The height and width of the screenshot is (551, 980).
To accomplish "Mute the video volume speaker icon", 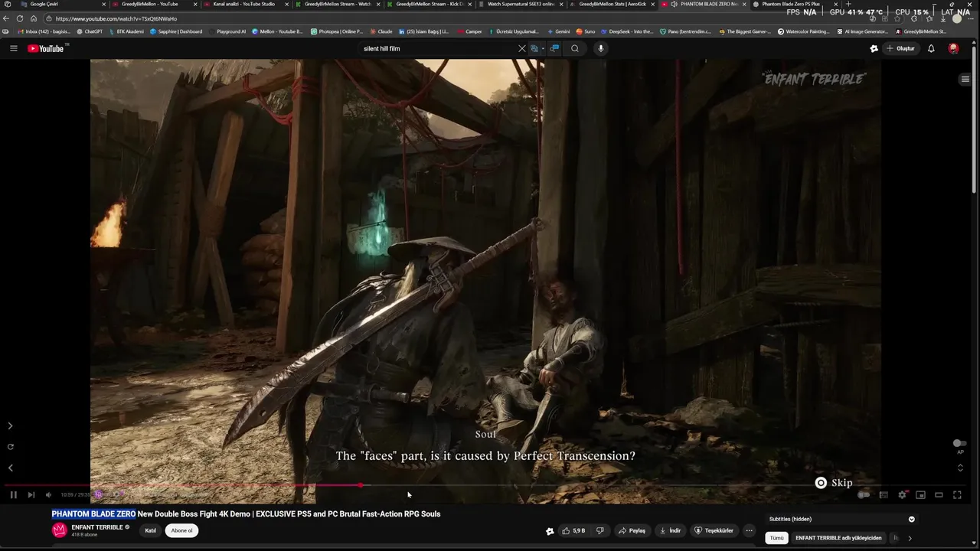I will (x=48, y=495).
